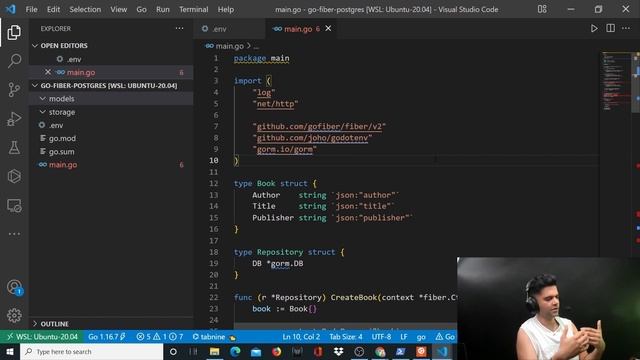The height and width of the screenshot is (360, 640).
Task: Close main.go in Open Editors list
Action: pos(48,72)
